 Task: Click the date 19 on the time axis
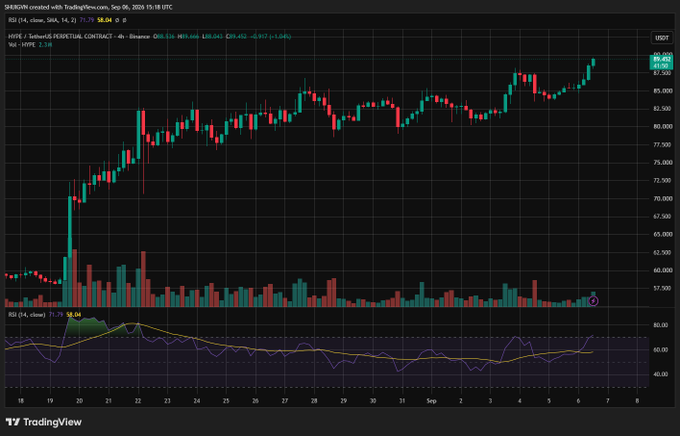[50, 401]
